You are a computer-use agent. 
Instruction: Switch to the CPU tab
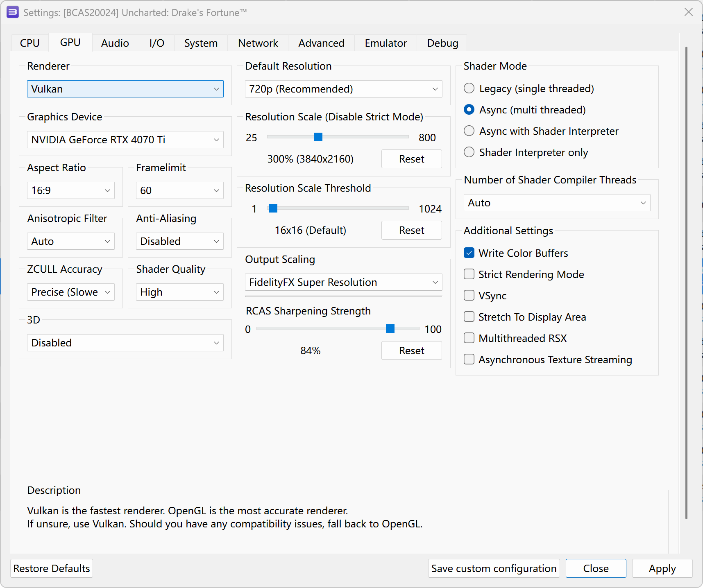(30, 43)
